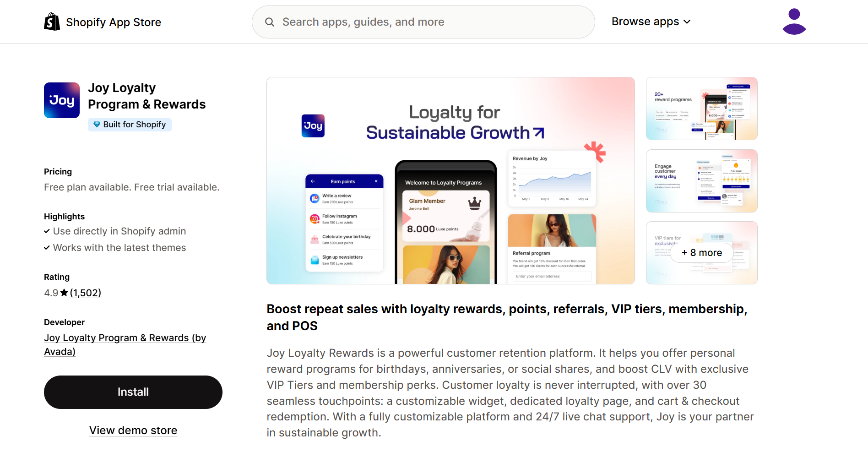
Task: Click the Browse apps chevron arrow
Action: click(687, 22)
